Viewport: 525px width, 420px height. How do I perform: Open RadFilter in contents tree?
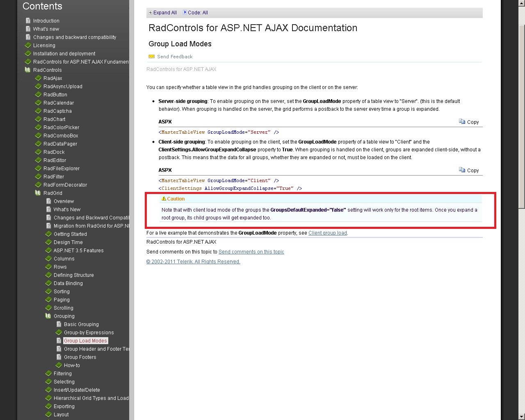point(54,177)
